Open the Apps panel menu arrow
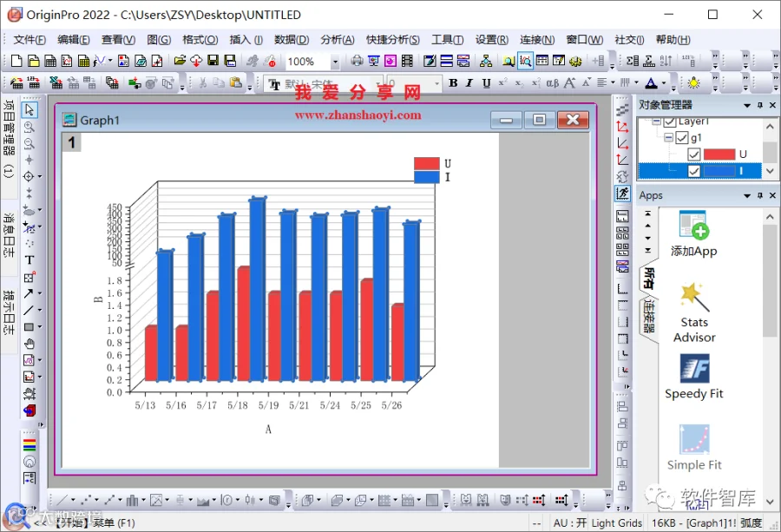 (x=747, y=196)
